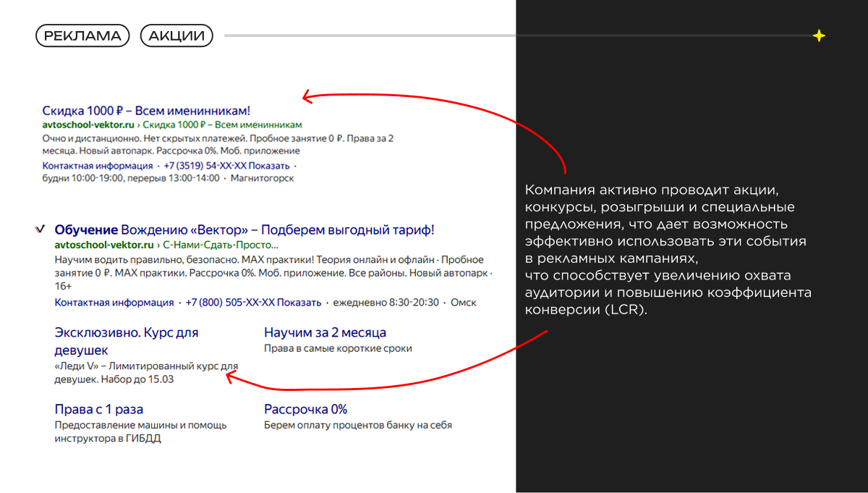
Task: Click 'ежедневно 8:30-20:30' working hours text
Action: (385, 303)
